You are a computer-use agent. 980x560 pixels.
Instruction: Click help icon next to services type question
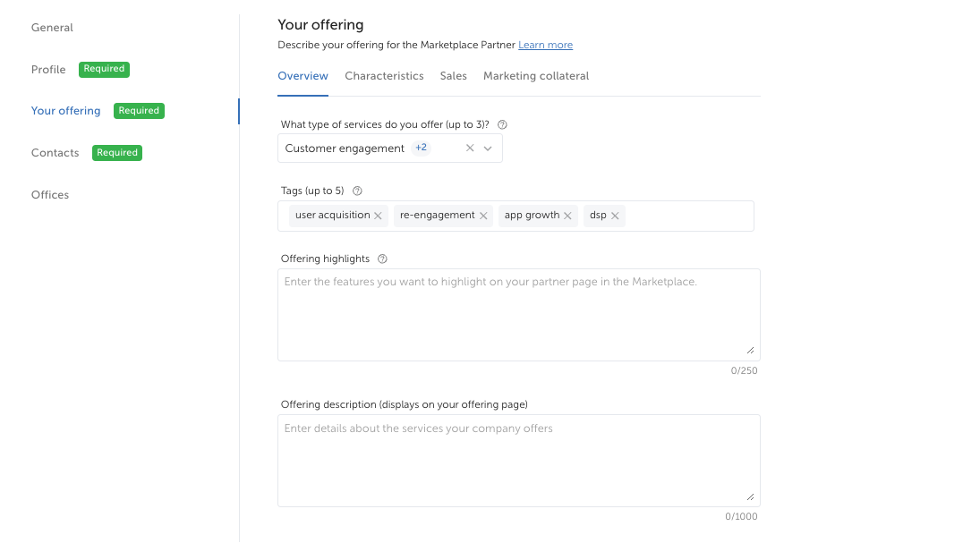(x=502, y=125)
